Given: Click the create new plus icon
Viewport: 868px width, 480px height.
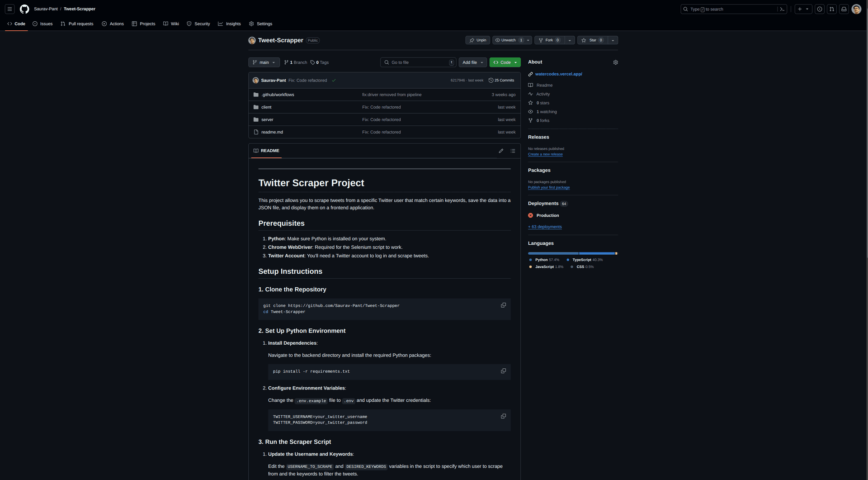Looking at the screenshot, I should [x=800, y=9].
